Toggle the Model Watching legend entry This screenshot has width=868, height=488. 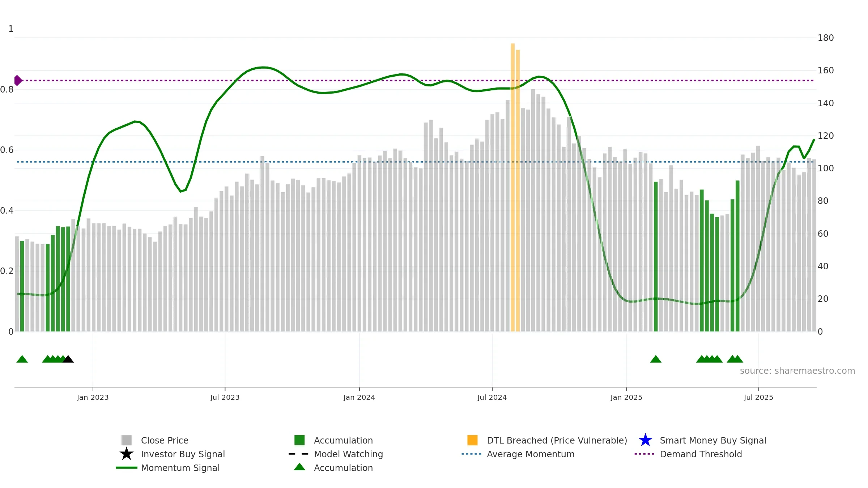pyautogui.click(x=348, y=454)
